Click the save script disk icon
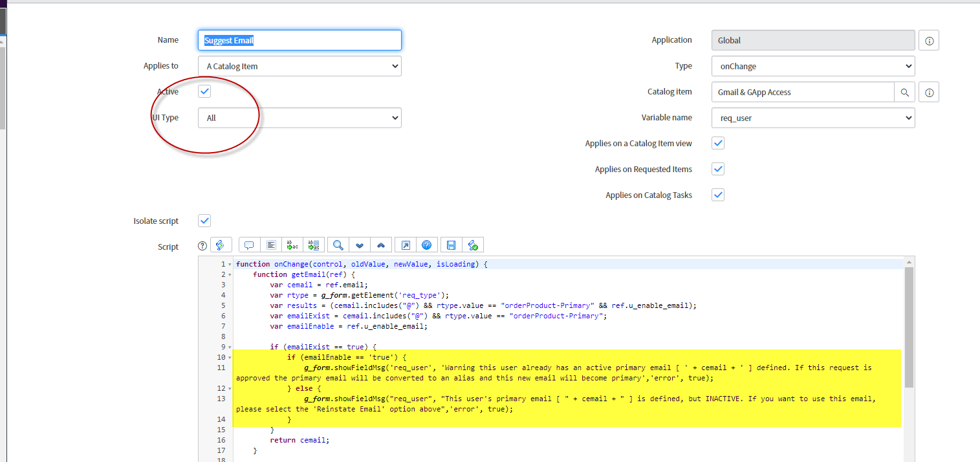 451,245
